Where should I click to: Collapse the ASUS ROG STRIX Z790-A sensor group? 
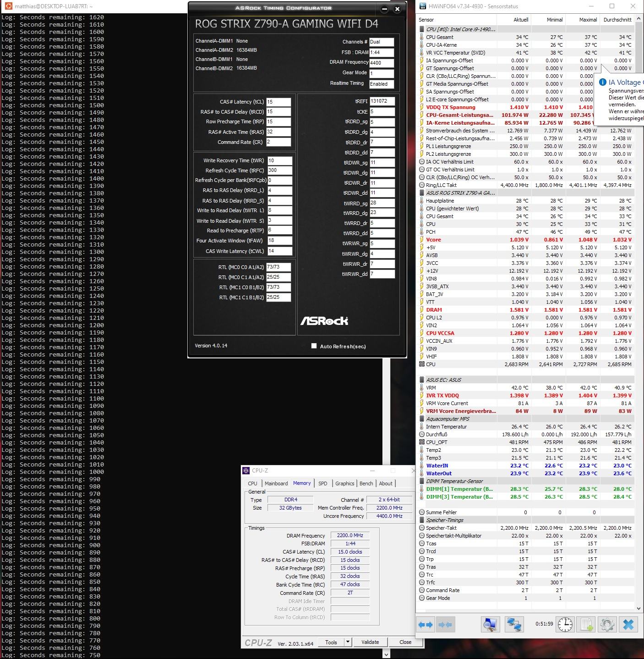pos(422,193)
